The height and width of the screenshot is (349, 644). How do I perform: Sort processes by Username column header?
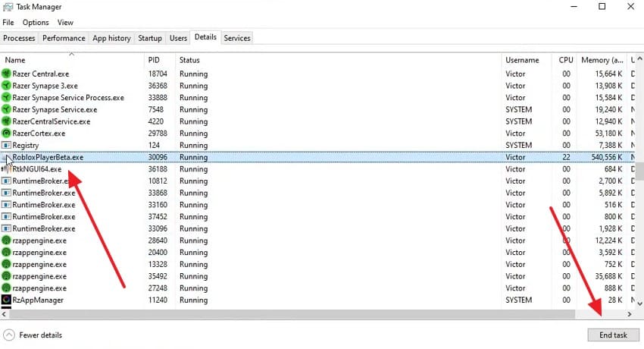527,60
